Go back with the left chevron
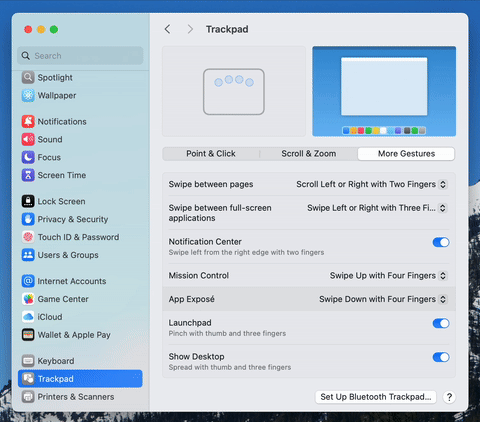The image size is (480, 422). pos(167,29)
